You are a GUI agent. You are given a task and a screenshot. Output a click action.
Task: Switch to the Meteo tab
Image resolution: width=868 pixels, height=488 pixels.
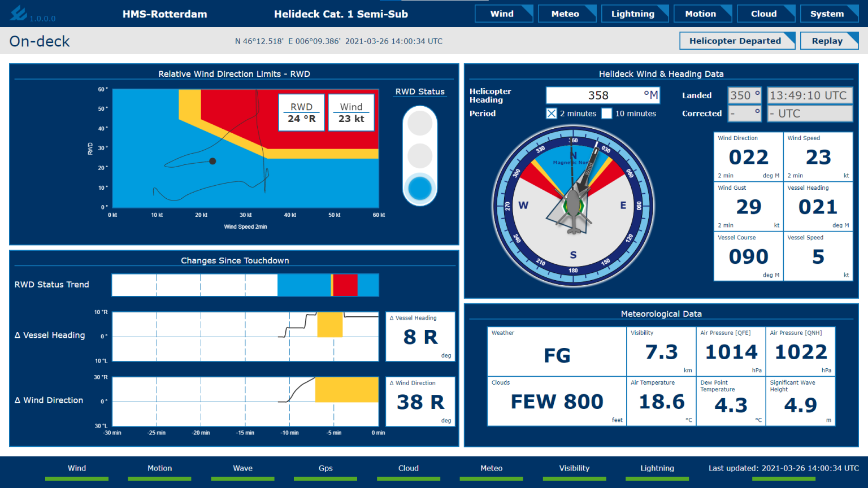click(x=567, y=13)
